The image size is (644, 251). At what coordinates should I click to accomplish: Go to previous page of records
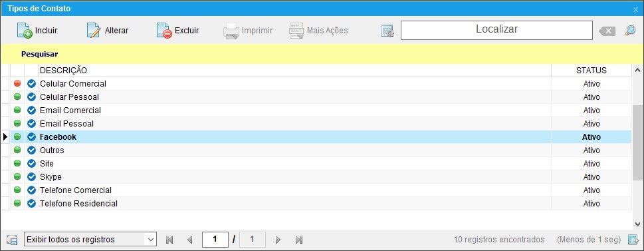(189, 240)
